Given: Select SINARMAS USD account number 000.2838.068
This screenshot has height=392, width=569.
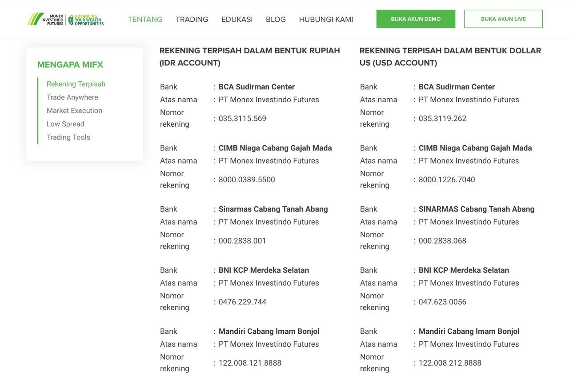Looking at the screenshot, I should pyautogui.click(x=442, y=241).
